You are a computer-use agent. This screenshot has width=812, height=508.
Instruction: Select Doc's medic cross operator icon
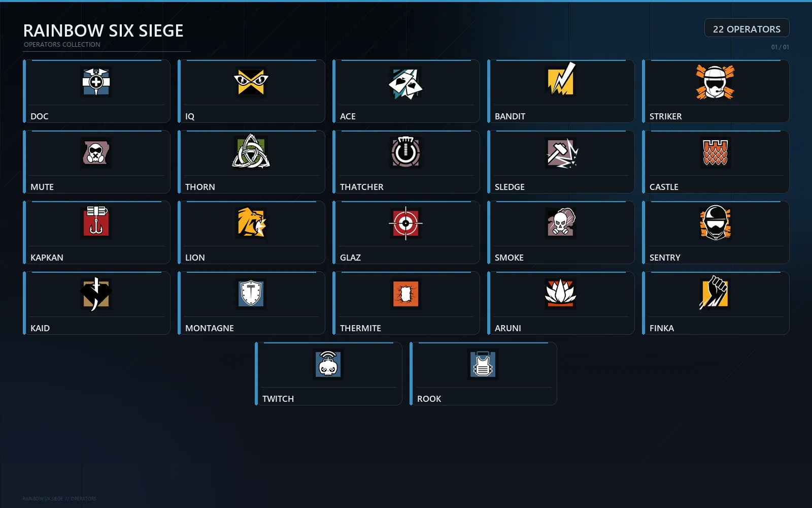96,82
